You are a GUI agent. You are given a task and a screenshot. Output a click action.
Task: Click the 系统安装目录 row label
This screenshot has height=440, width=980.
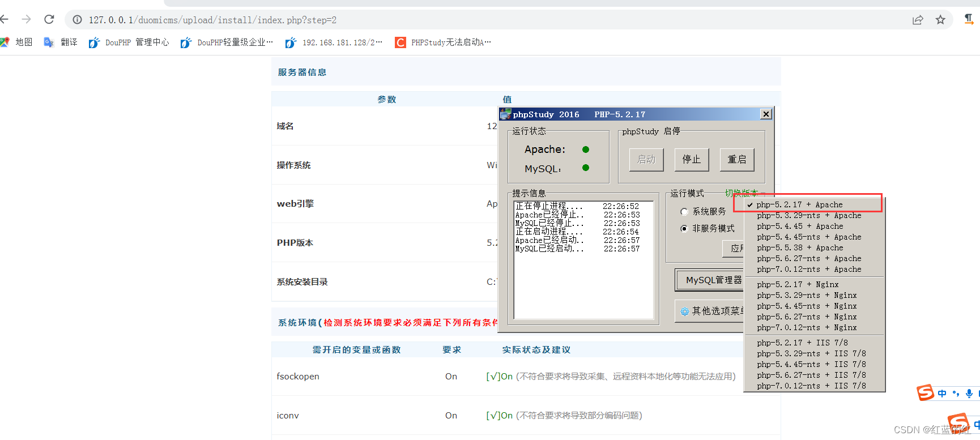coord(302,282)
